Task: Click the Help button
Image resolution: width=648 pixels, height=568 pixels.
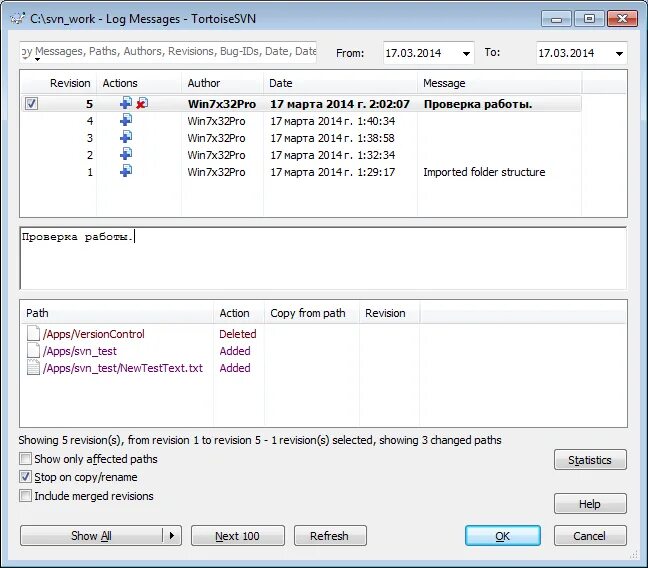Action: point(590,504)
